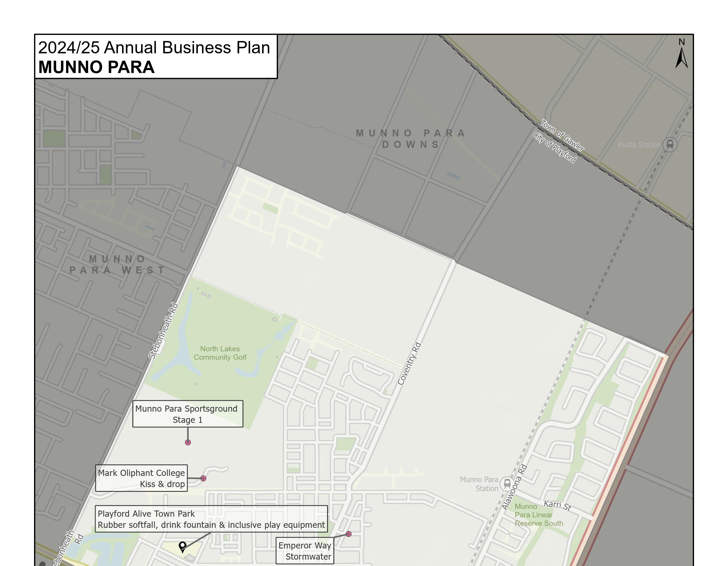Select the Emperor Way Stormwater callout box
Screen dimensions: 728x566
(x=305, y=551)
